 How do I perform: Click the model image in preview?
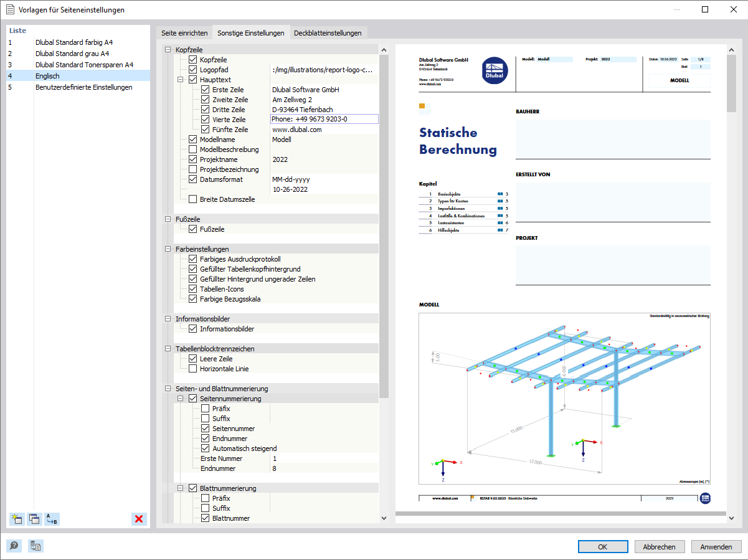(x=564, y=399)
